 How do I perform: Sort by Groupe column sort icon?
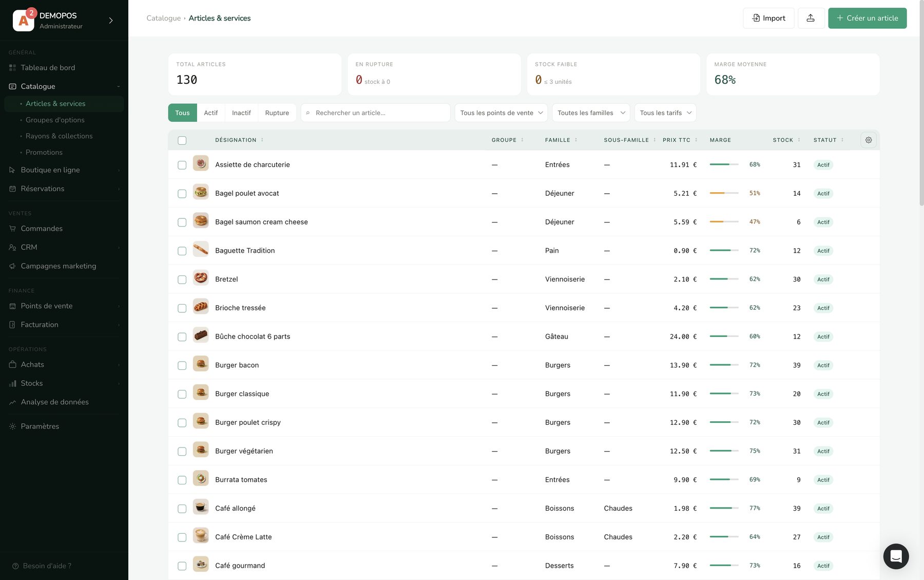coord(523,140)
